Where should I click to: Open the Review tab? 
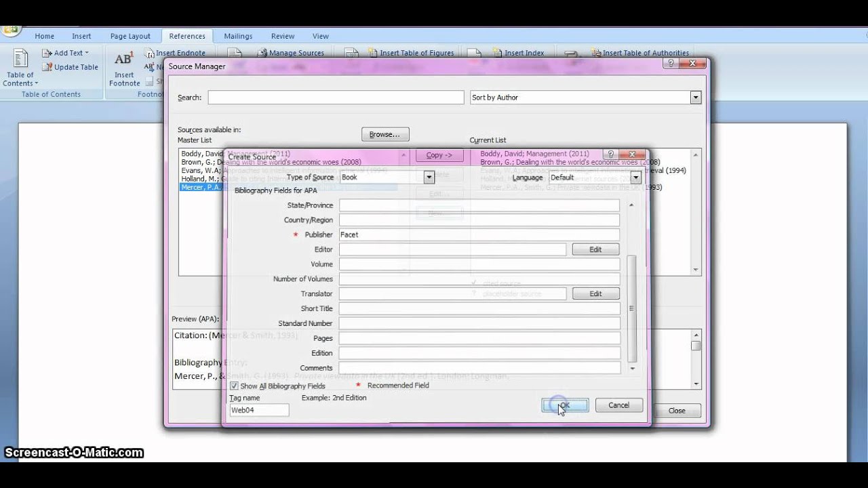[x=283, y=37]
